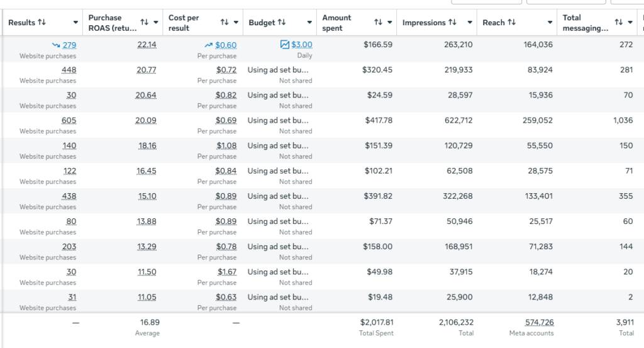Image resolution: width=644 pixels, height=348 pixels.
Task: Sort by Reach column arrows
Action: coord(511,22)
